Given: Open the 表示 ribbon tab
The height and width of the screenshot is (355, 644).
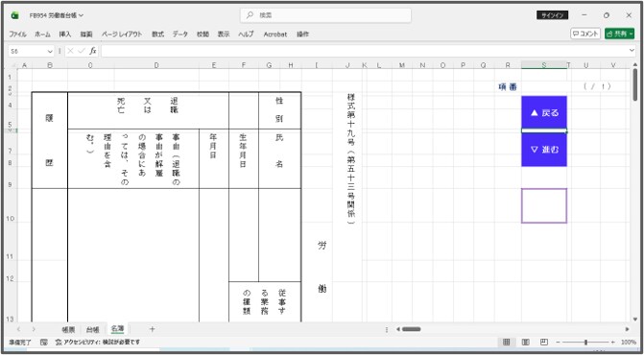Looking at the screenshot, I should tap(224, 35).
